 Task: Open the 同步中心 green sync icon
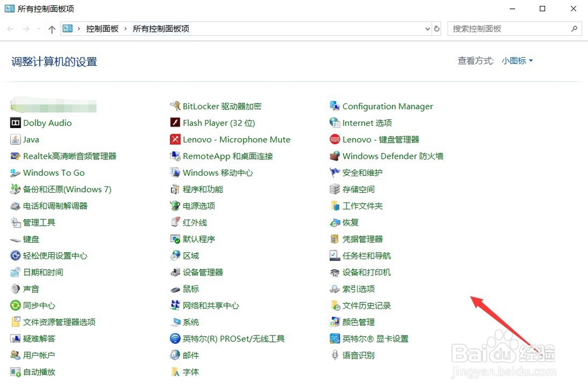(x=15, y=306)
